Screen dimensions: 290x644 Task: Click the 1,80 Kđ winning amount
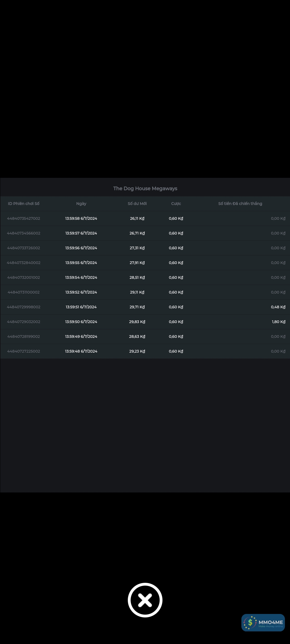click(278, 322)
